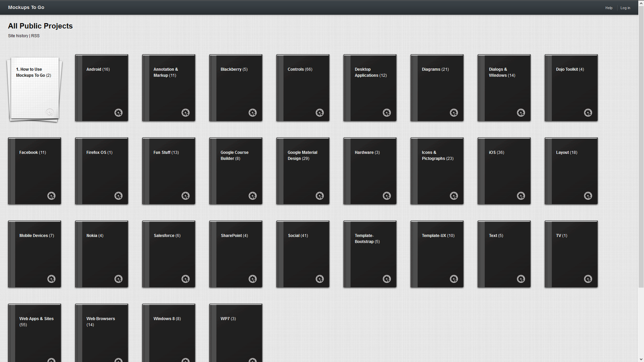Click the gear icon on Blackberry project
Viewport: 644px width, 362px height.
253,113
